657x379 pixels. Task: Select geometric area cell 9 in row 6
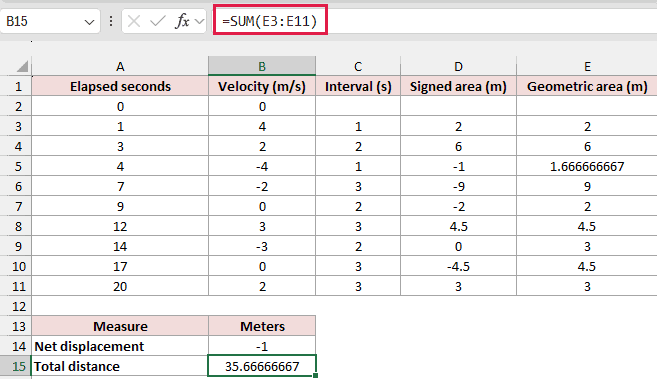(587, 186)
